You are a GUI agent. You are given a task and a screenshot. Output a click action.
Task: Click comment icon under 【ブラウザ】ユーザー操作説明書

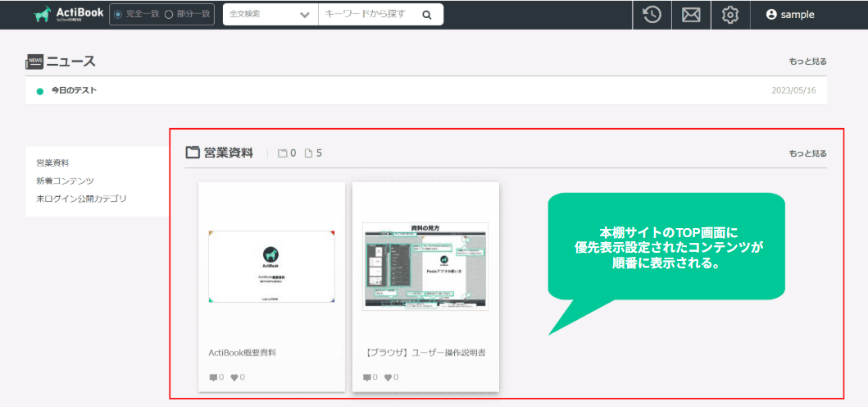click(367, 377)
